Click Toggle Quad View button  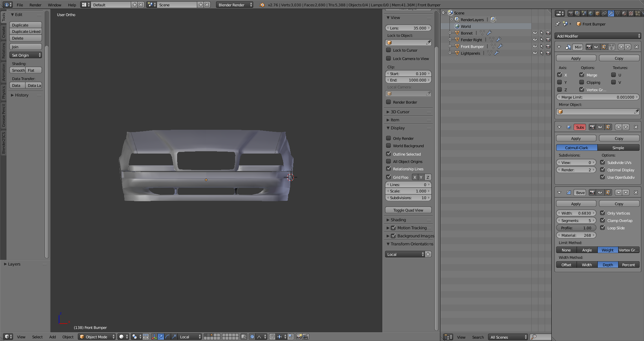point(408,210)
